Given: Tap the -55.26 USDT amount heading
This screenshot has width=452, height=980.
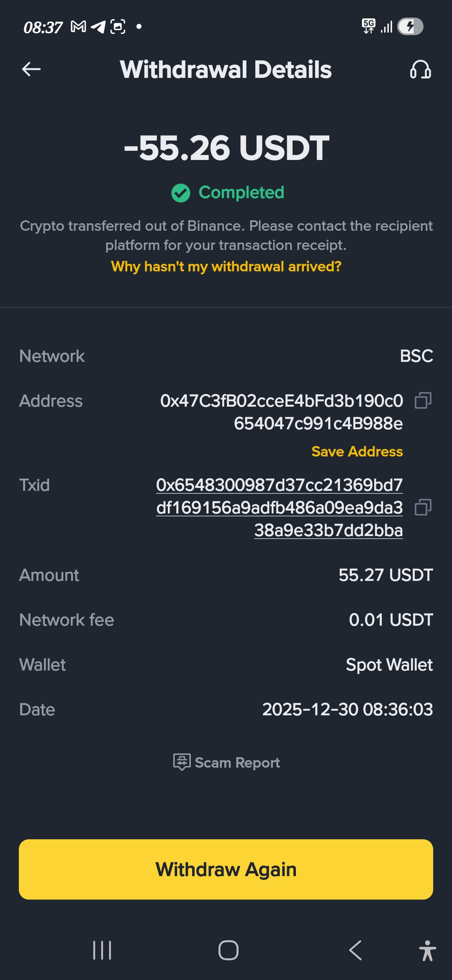Looking at the screenshot, I should (x=226, y=148).
